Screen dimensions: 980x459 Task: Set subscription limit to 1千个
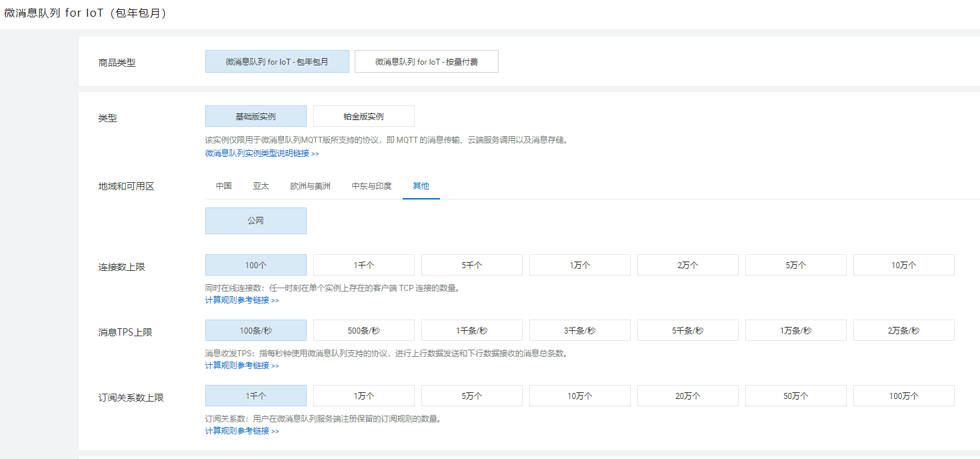[256, 396]
